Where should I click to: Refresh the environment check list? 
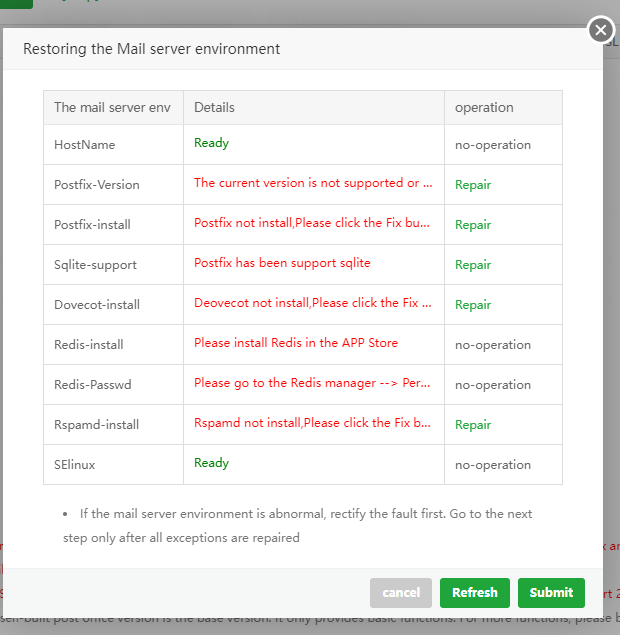tap(475, 592)
